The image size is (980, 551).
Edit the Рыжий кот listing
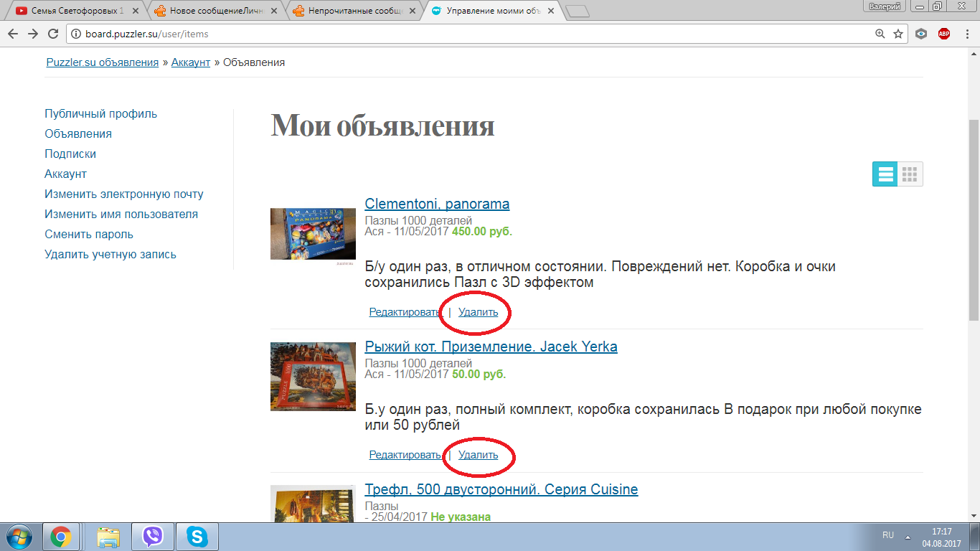[x=405, y=455]
